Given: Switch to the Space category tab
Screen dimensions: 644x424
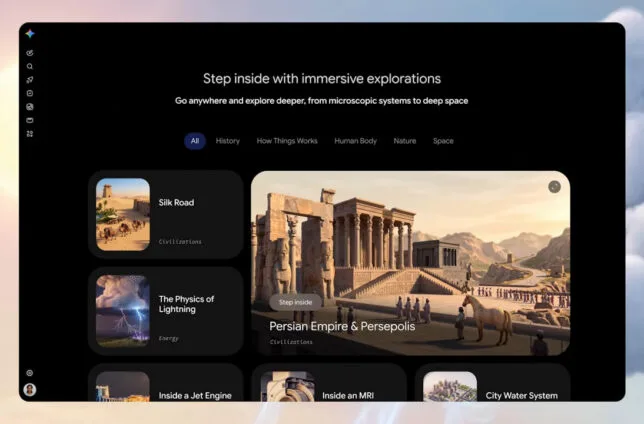Looking at the screenshot, I should click(x=443, y=141).
